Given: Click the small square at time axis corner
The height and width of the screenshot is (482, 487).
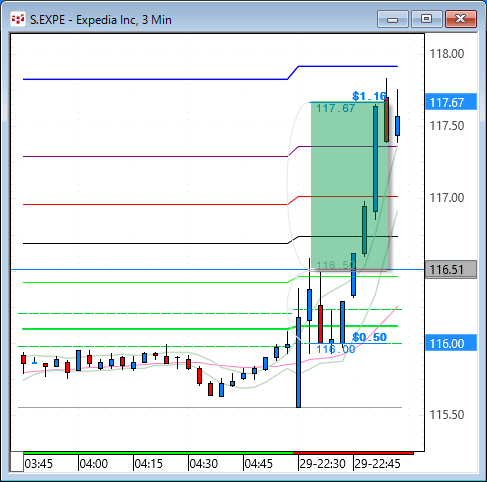Looking at the screenshot, I should [x=17, y=462].
